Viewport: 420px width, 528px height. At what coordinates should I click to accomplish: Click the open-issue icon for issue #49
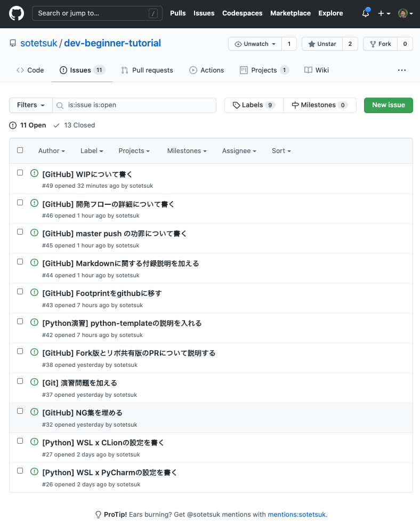[34, 173]
